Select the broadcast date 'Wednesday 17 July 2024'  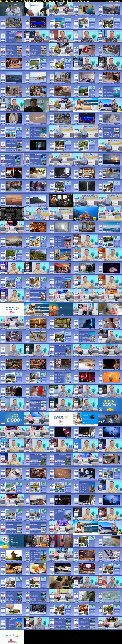coord(60,1)
